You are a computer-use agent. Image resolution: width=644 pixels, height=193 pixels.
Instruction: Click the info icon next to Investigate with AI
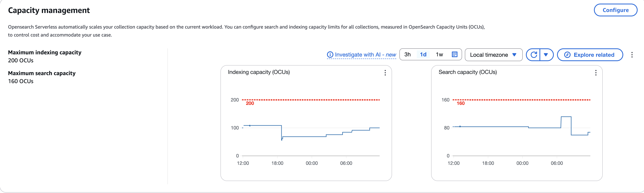(330, 55)
